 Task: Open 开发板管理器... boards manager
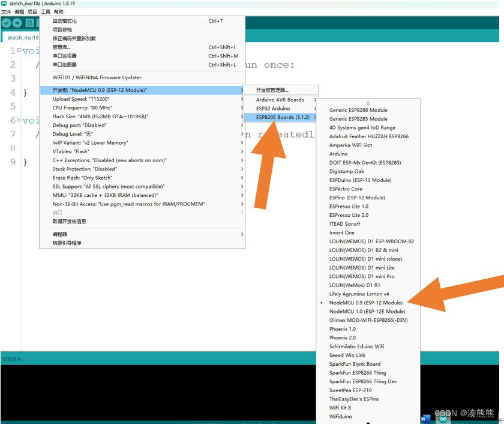pos(281,90)
